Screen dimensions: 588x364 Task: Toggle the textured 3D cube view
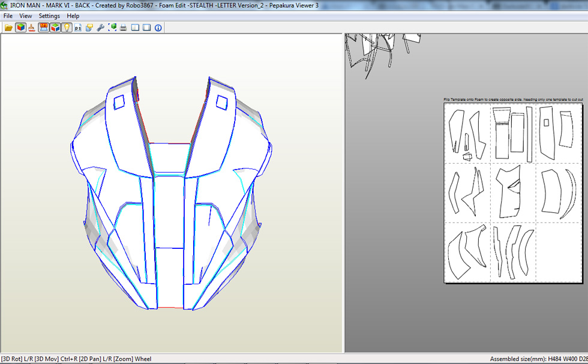click(x=20, y=28)
